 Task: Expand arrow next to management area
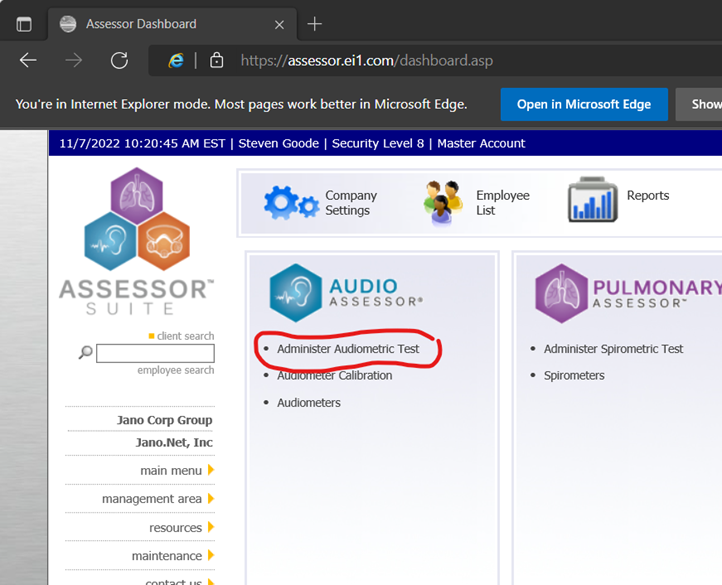(211, 498)
